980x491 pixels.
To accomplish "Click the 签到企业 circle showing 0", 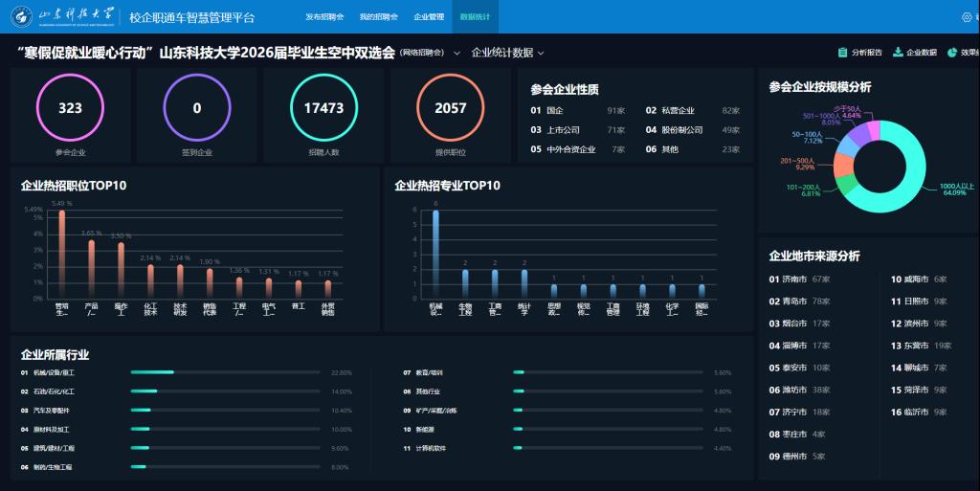I will (x=197, y=108).
